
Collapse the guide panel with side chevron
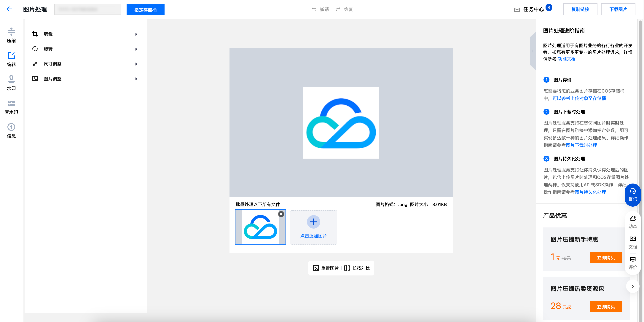pos(533,51)
